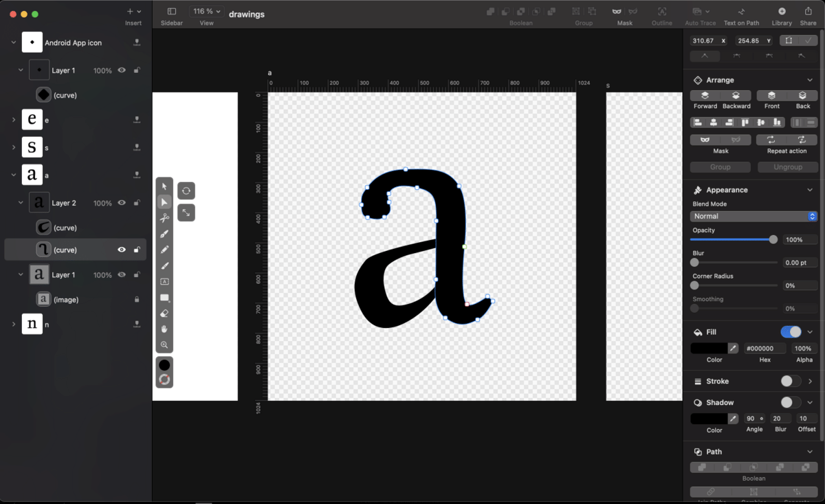The width and height of the screenshot is (825, 504).
Task: Select the Scissors tool
Action: click(164, 218)
